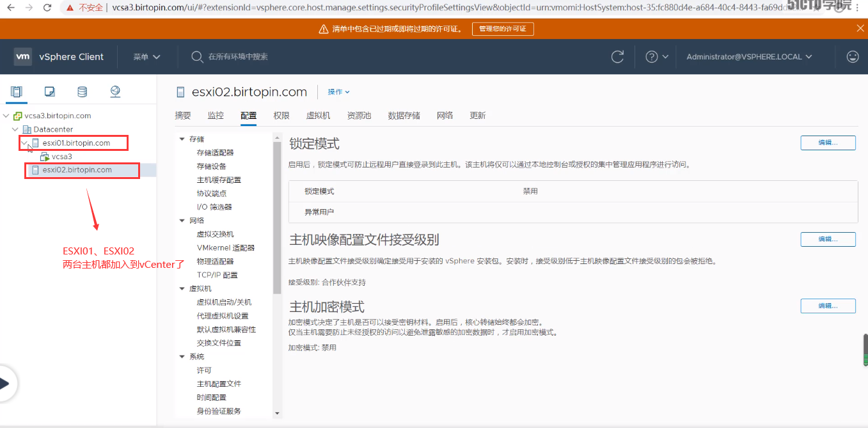Open 虚拟交换机 in the settings list
Screen dimensions: 868x429
coord(215,234)
